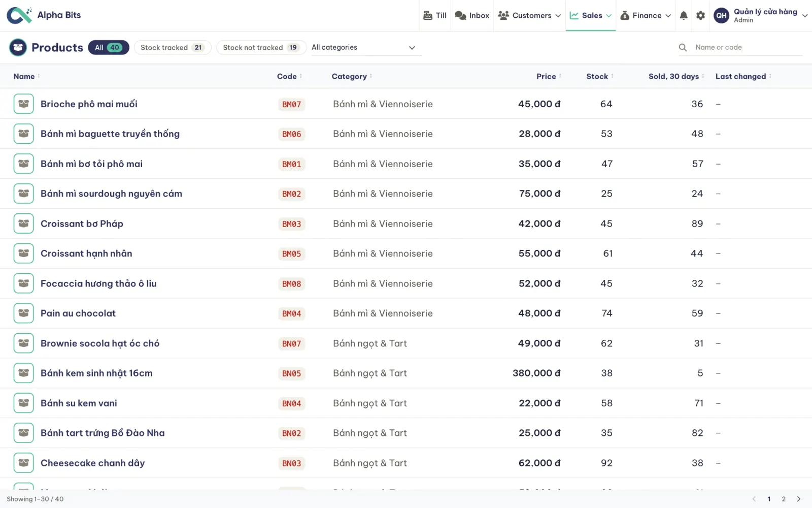Go to next page arrow
The height and width of the screenshot is (508, 812).
pos(799,499)
